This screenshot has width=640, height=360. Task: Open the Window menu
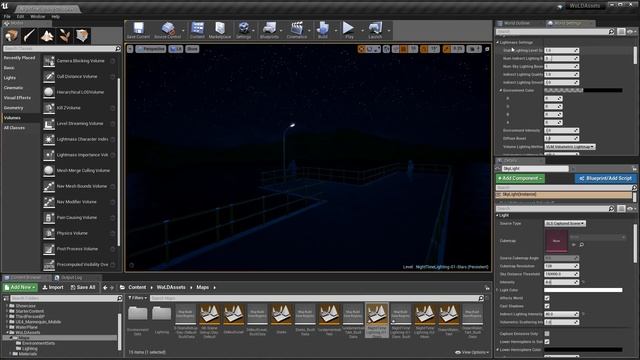pos(38,17)
